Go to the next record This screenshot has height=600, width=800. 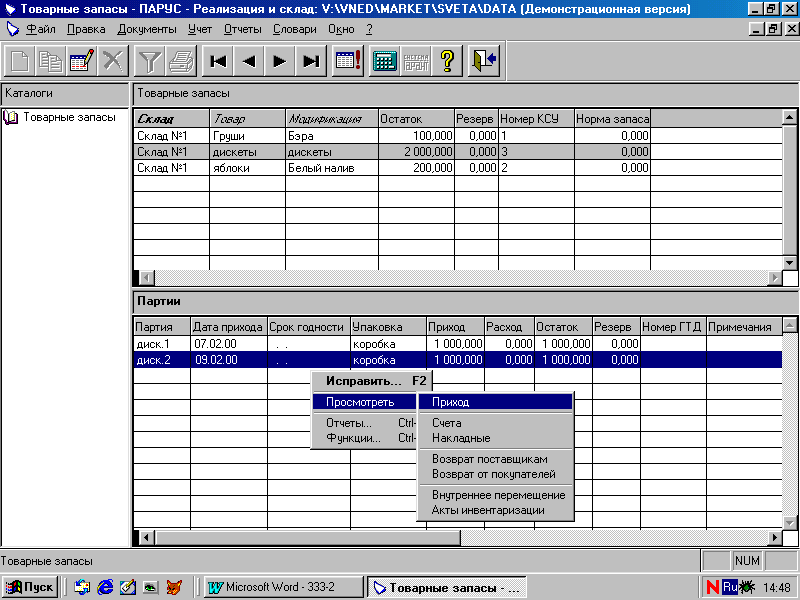[x=280, y=61]
